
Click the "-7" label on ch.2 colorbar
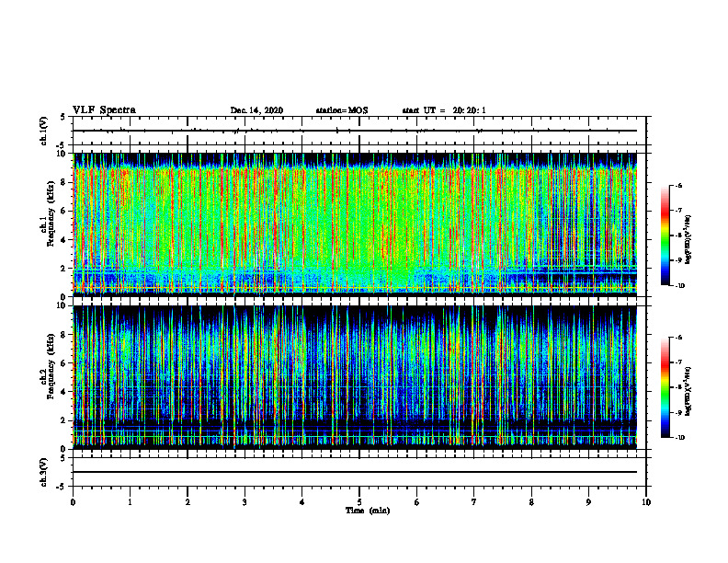point(678,362)
